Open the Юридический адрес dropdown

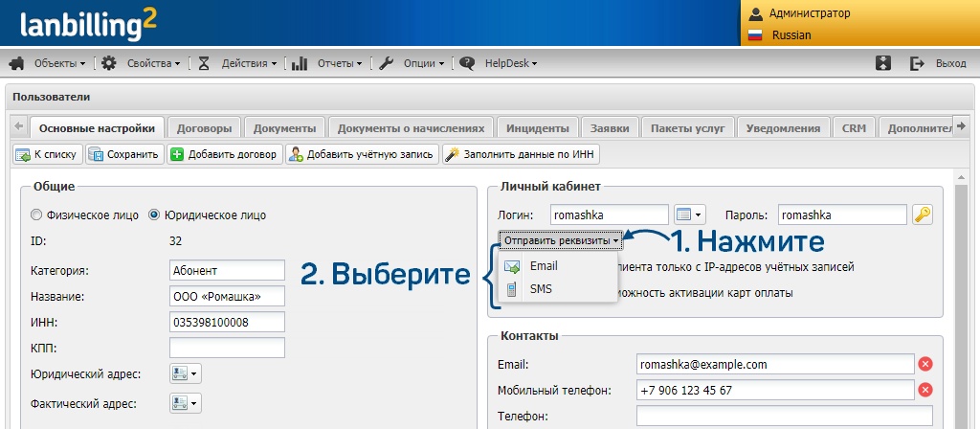[186, 373]
